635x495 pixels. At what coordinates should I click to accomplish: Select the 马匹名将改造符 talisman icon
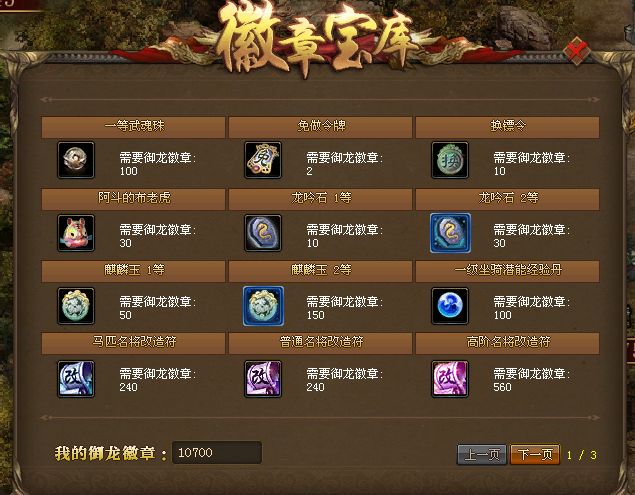pyautogui.click(x=76, y=379)
